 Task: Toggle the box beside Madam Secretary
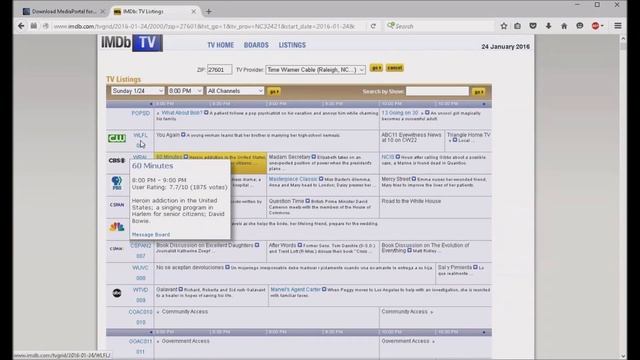(314, 157)
